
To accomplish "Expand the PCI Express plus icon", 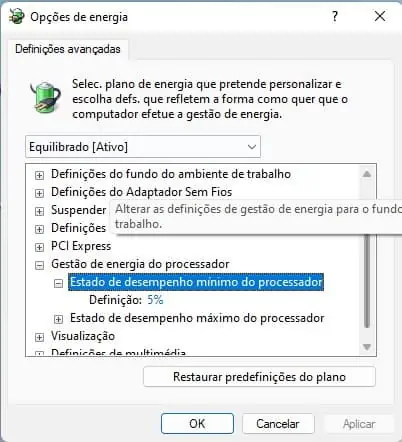I will coord(39,247).
